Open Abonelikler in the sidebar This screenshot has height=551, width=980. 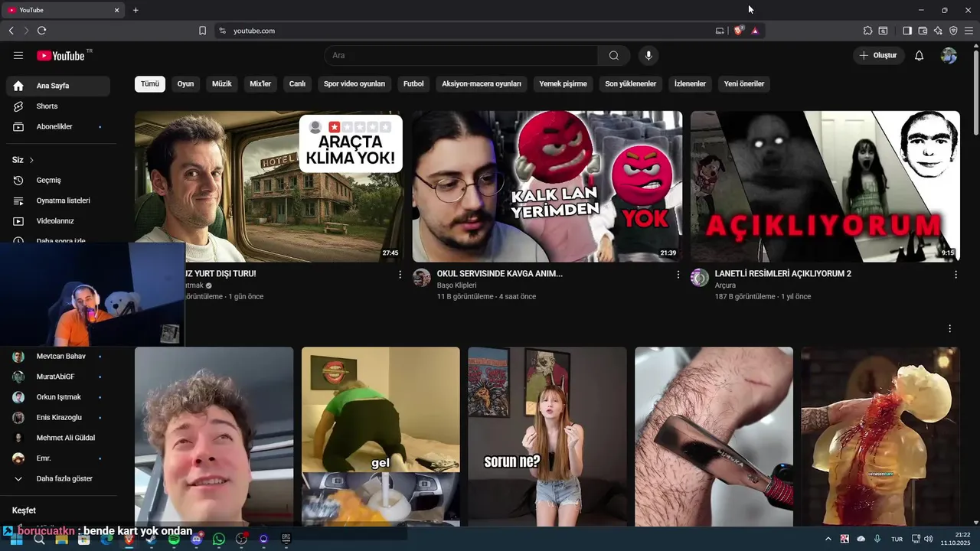58,126
